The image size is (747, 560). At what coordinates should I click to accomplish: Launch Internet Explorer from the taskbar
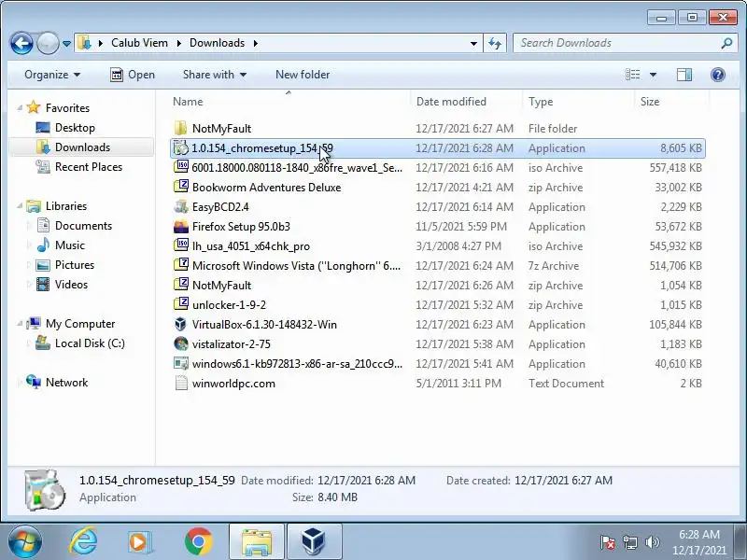point(83,542)
